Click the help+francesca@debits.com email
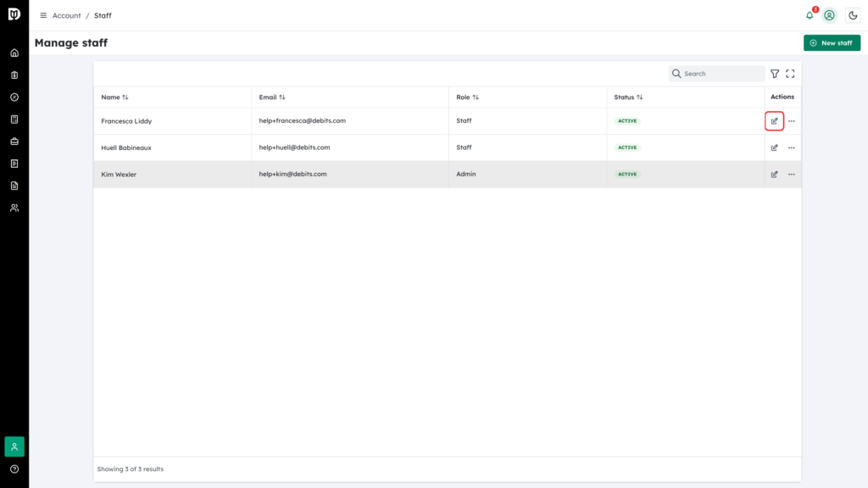Image resolution: width=868 pixels, height=488 pixels. tap(303, 120)
